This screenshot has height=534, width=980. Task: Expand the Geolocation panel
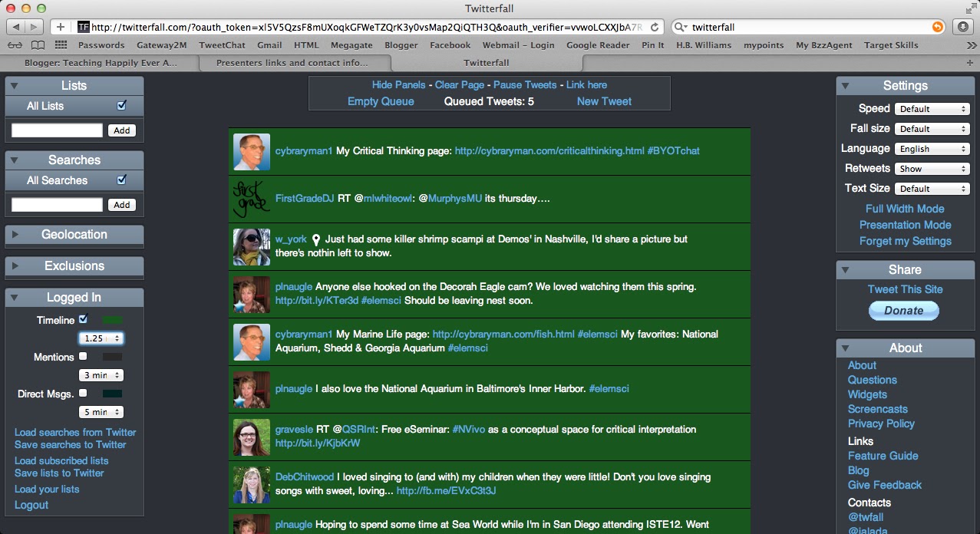click(15, 235)
